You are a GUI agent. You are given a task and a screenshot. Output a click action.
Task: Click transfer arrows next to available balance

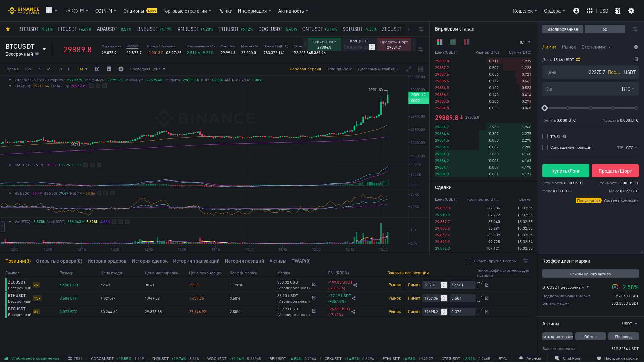[x=578, y=59]
